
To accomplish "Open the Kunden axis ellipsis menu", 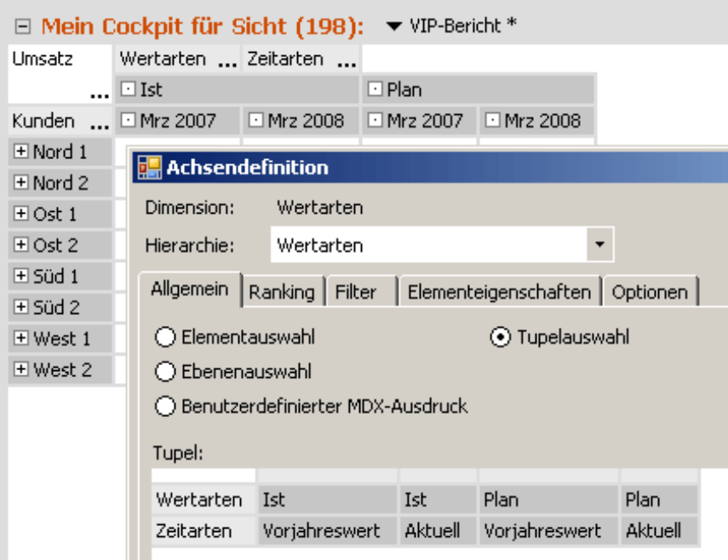I will (x=99, y=125).
